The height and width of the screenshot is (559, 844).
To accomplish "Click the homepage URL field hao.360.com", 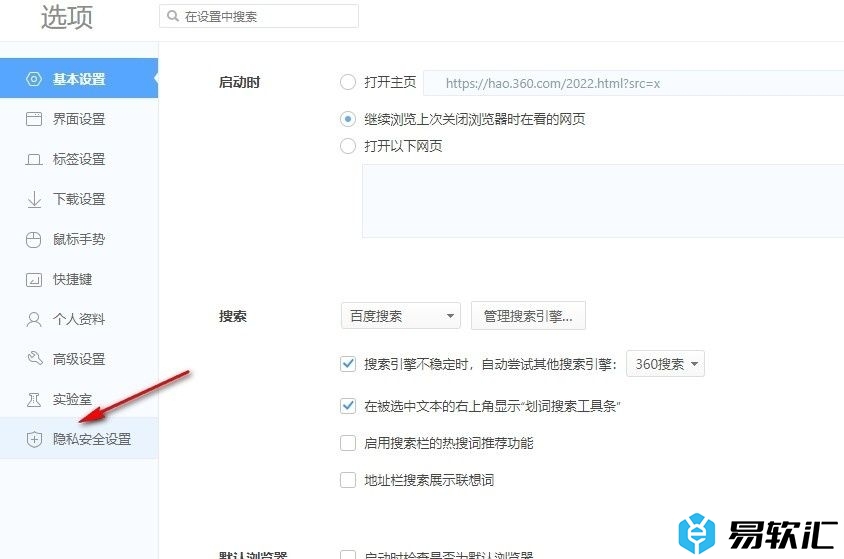I will 634,83.
